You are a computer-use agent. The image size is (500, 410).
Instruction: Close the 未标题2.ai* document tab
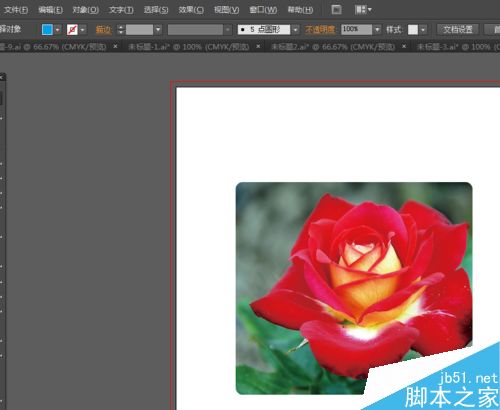click(x=404, y=46)
